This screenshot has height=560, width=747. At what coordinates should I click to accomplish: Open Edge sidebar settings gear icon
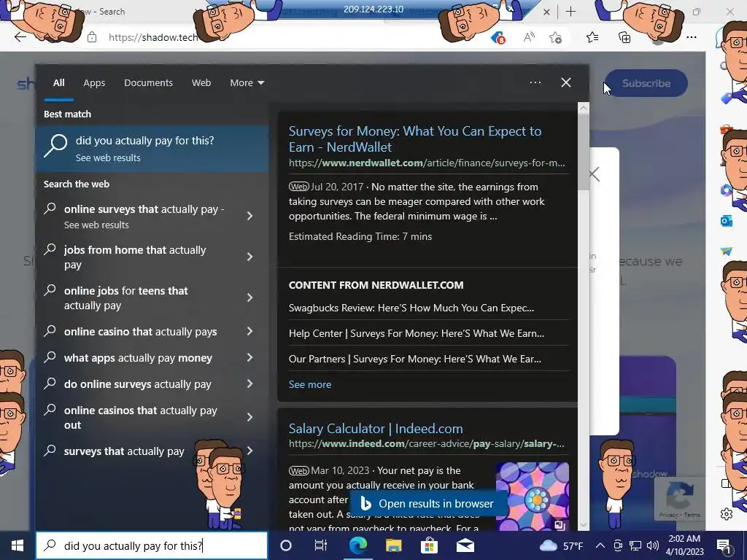(726, 514)
